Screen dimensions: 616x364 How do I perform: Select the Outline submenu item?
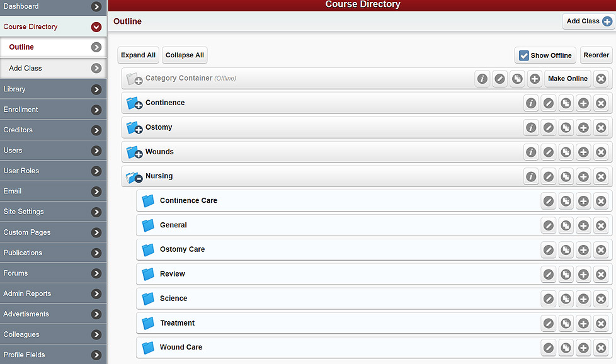pos(53,47)
